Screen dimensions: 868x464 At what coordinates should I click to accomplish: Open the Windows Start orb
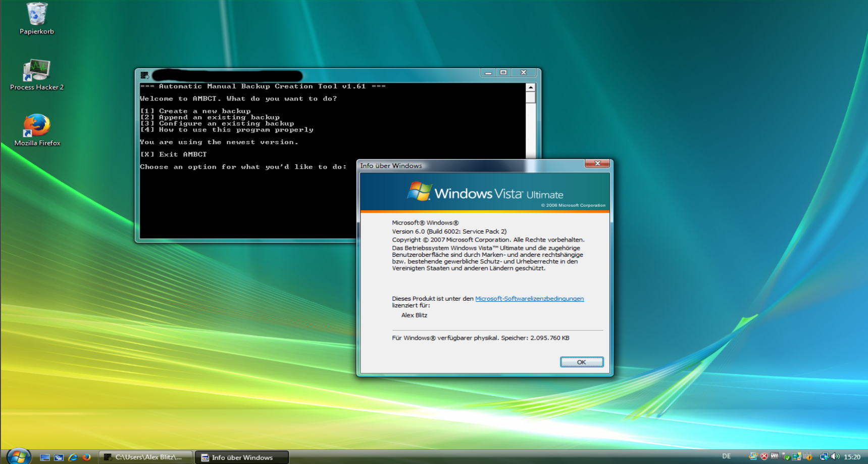click(18, 456)
